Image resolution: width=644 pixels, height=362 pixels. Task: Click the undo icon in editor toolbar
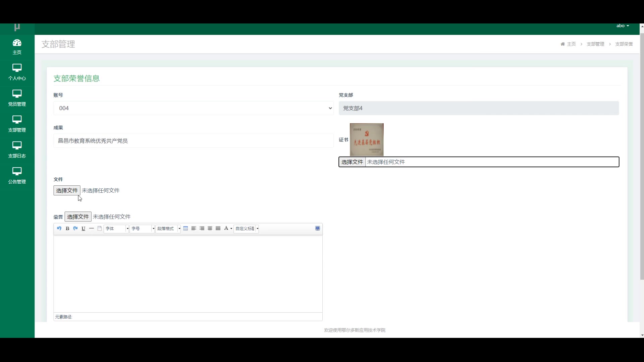(59, 229)
